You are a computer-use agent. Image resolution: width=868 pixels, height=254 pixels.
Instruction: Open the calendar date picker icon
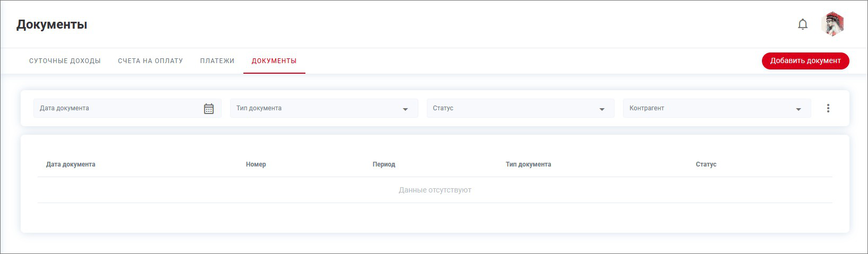coord(209,109)
